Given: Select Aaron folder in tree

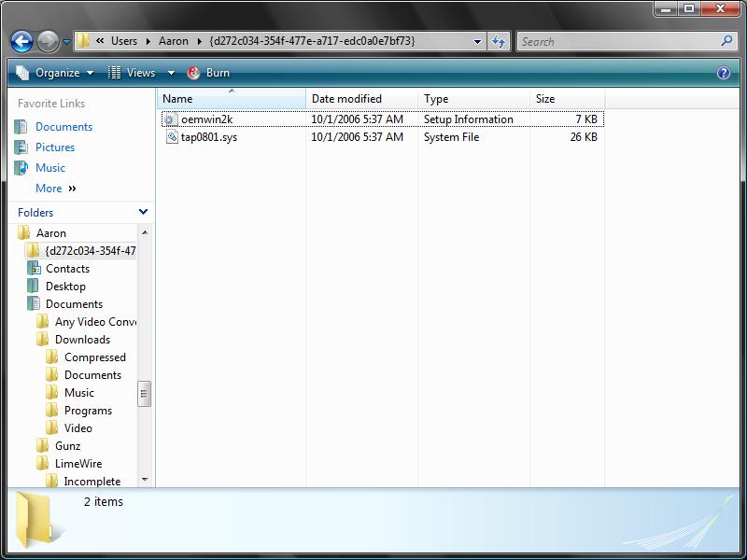Looking at the screenshot, I should click(51, 232).
